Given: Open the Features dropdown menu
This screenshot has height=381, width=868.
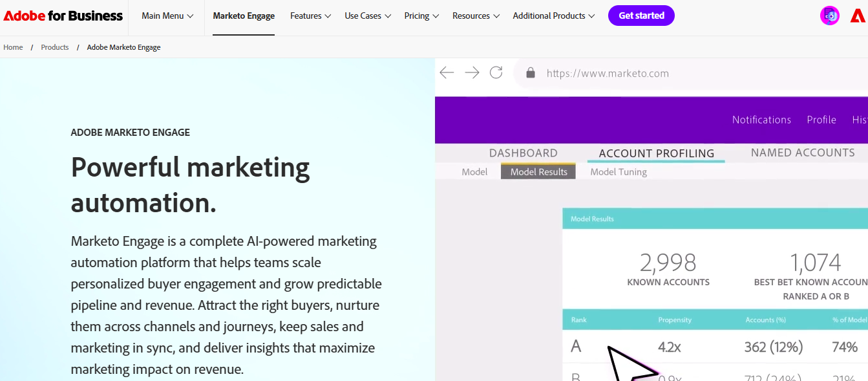Looking at the screenshot, I should tap(310, 16).
